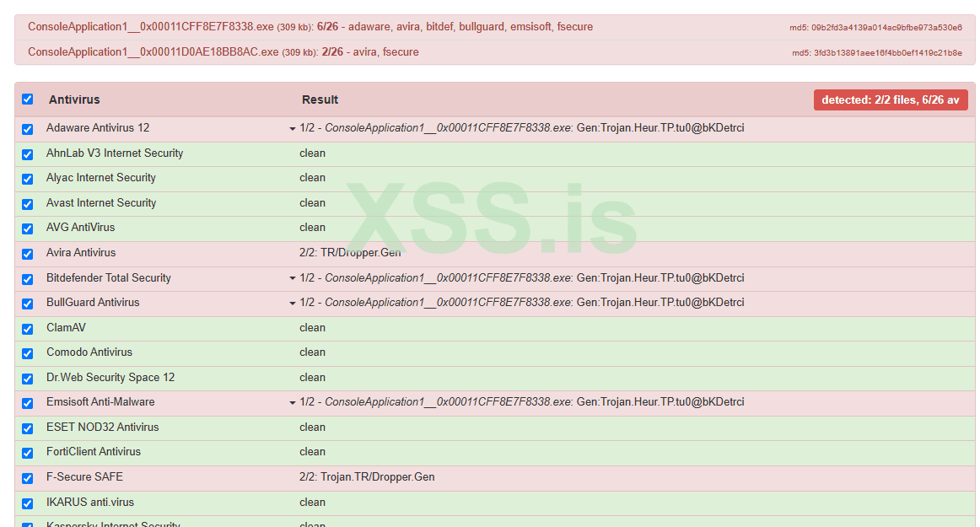
Task: Uncheck AhnLab V3 Internet Security checkbox
Action: [x=28, y=154]
